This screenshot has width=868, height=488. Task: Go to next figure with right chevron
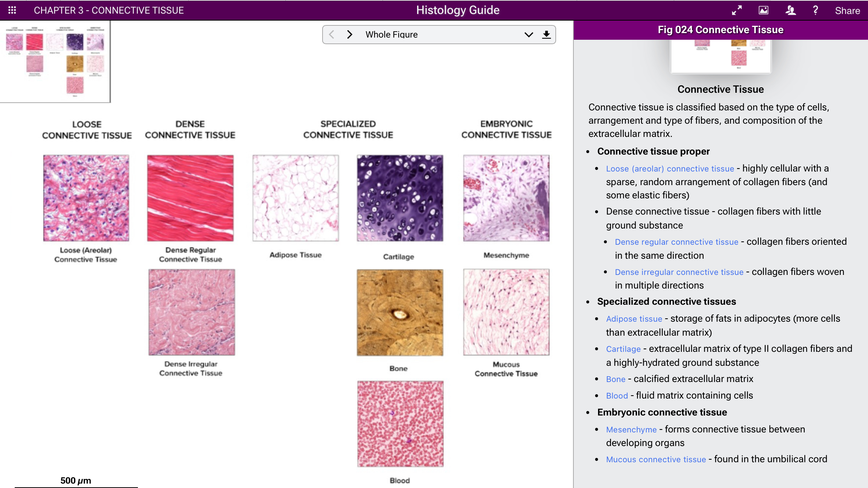point(349,35)
